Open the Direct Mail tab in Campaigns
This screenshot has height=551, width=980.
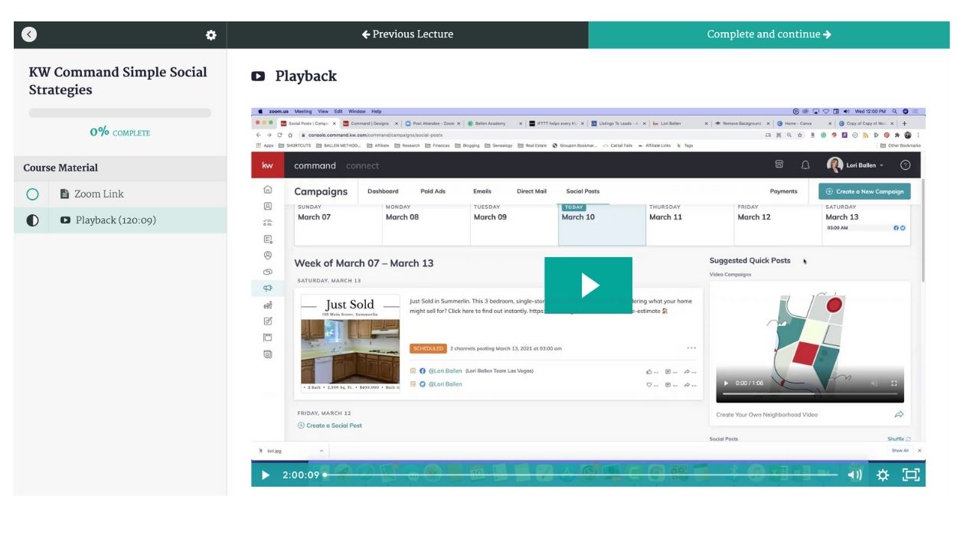[531, 191]
